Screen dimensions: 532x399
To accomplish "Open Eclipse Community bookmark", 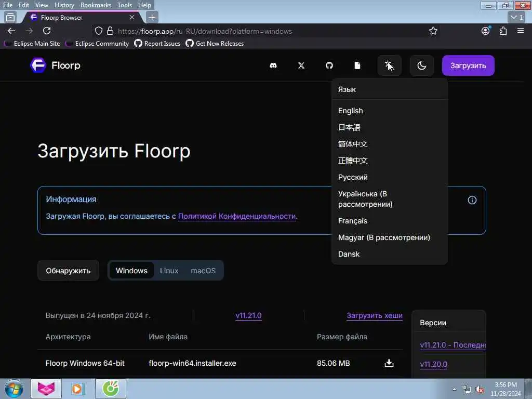I will (97, 44).
